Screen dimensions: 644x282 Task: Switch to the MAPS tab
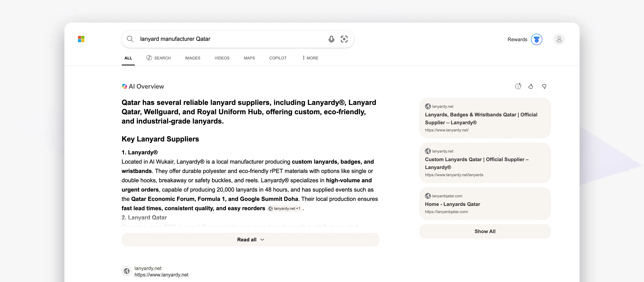click(x=249, y=58)
